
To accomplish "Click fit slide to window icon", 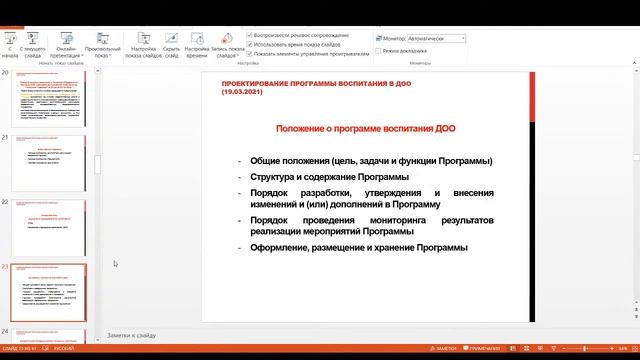I will point(635,349).
